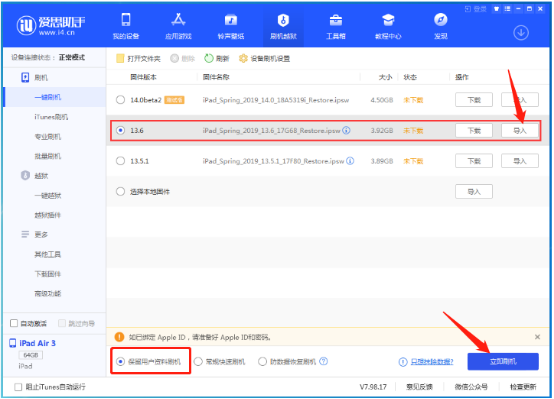Click 下载 button for 13.6 firmware

point(474,131)
